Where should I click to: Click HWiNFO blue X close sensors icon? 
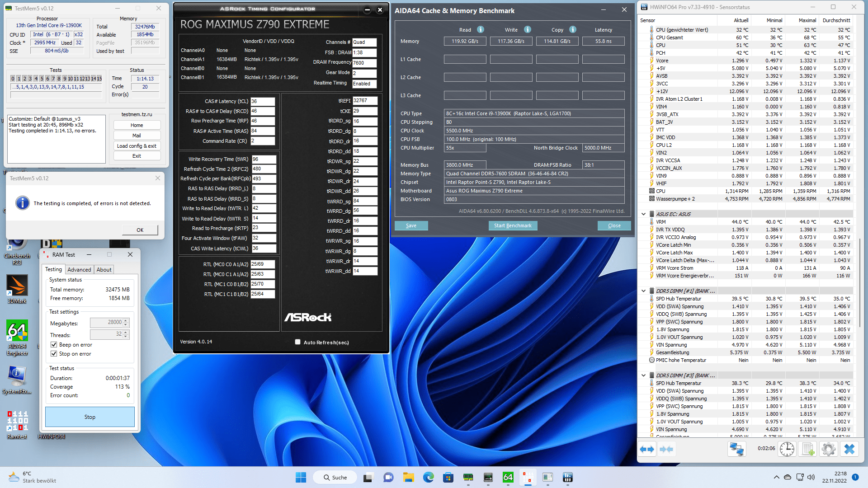coord(849,449)
